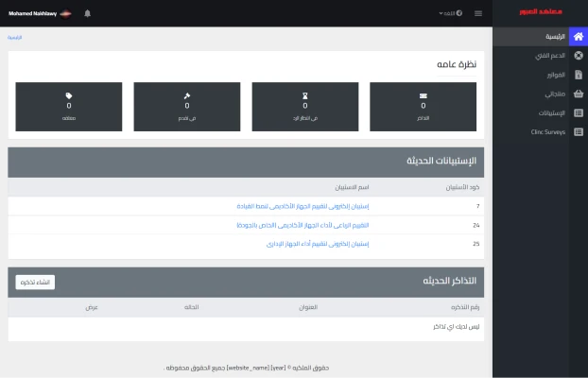Open the language dropdown in the top bar

450,13
